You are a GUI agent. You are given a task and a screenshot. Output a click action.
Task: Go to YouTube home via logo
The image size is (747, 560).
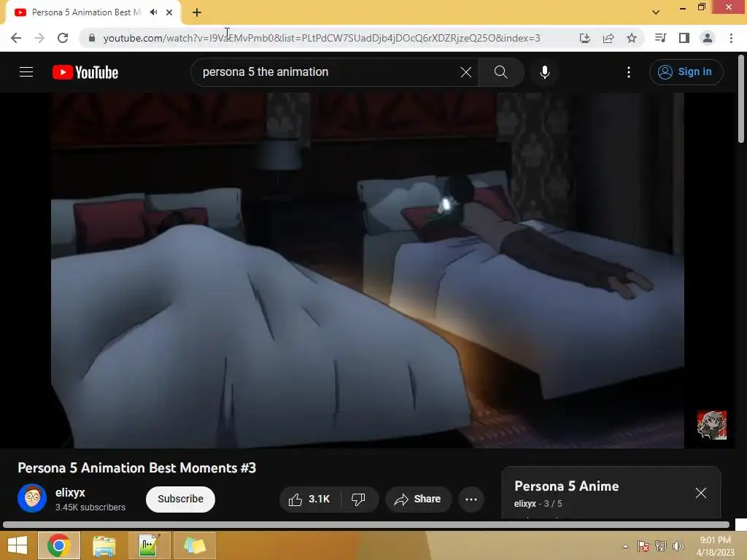pyautogui.click(x=85, y=72)
